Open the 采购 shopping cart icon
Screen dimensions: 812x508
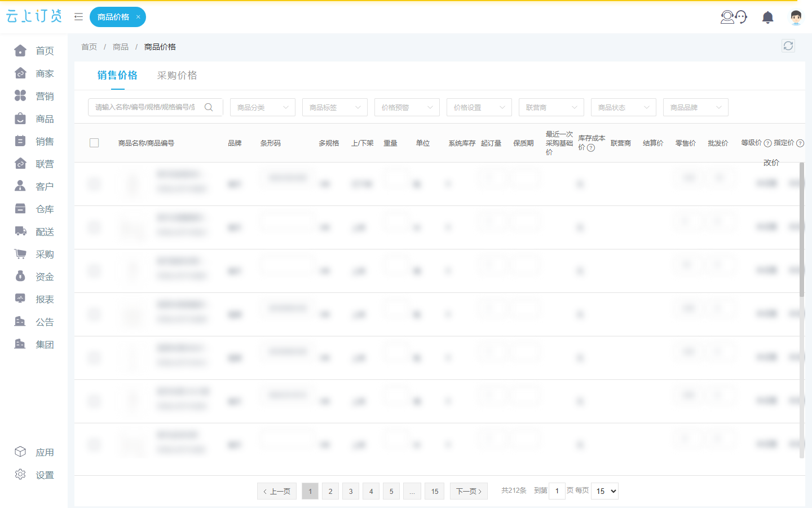(20, 254)
